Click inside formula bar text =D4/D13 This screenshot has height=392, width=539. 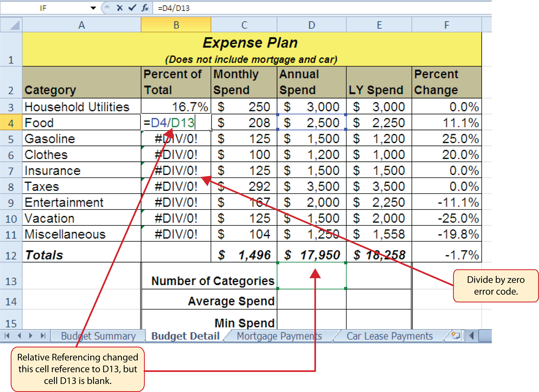(173, 8)
